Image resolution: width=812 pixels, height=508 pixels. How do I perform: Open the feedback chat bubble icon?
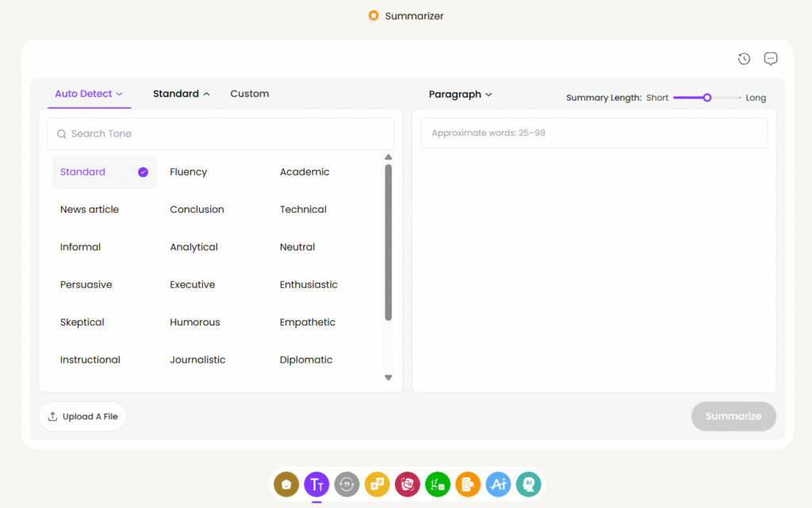coord(771,59)
